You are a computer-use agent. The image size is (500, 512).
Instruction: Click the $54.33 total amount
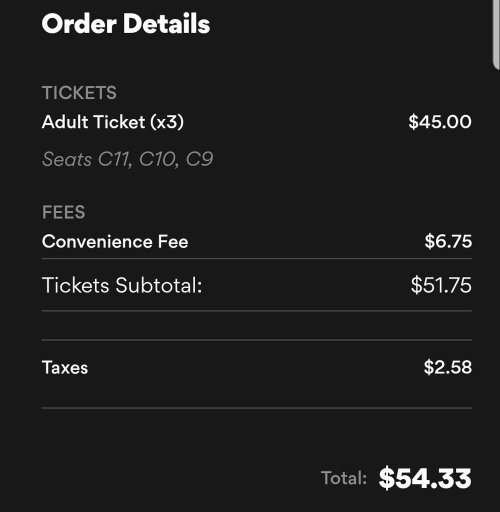pos(425,478)
